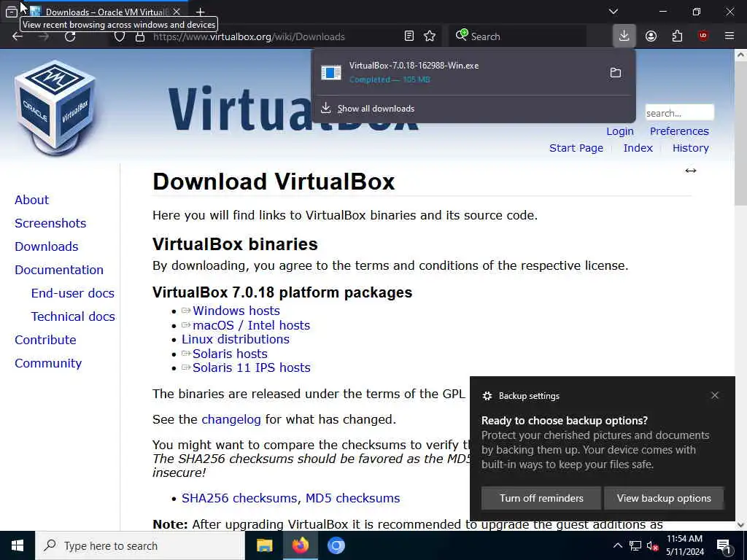Open Contribute in the sidebar
The height and width of the screenshot is (560, 747).
click(x=45, y=340)
